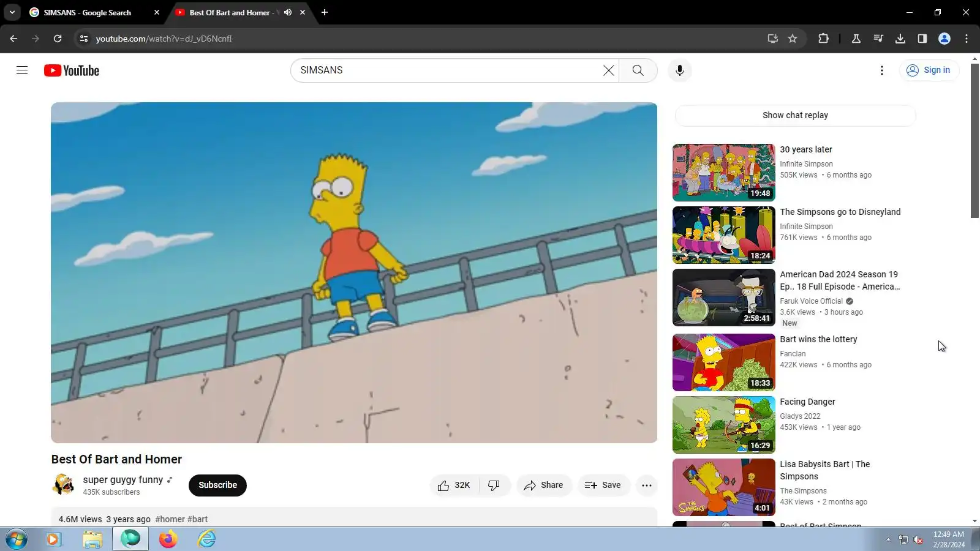Open the muted volume tray icon
Screen dimensions: 980x551
918,539
